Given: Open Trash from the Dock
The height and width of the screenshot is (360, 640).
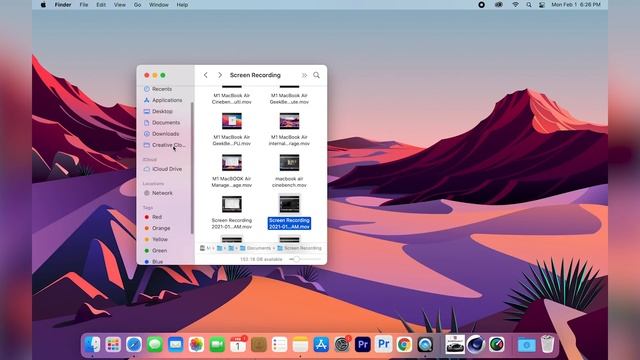Looking at the screenshot, I should pos(547,344).
